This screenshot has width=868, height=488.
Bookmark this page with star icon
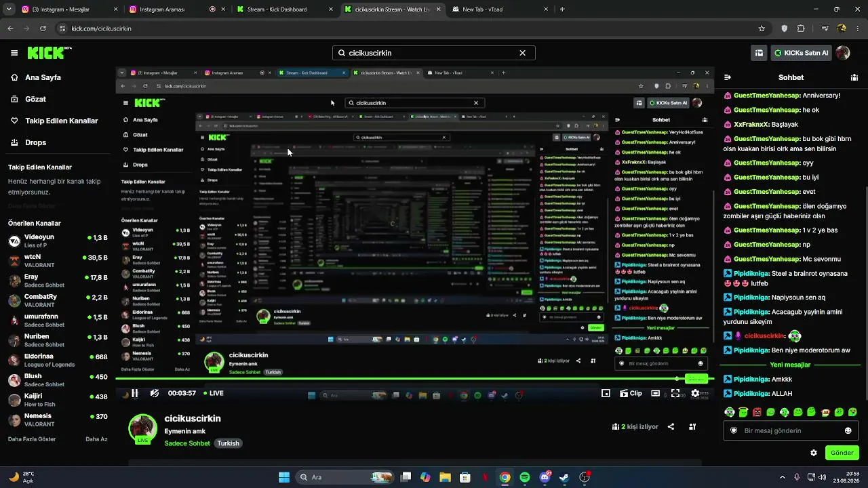point(762,28)
